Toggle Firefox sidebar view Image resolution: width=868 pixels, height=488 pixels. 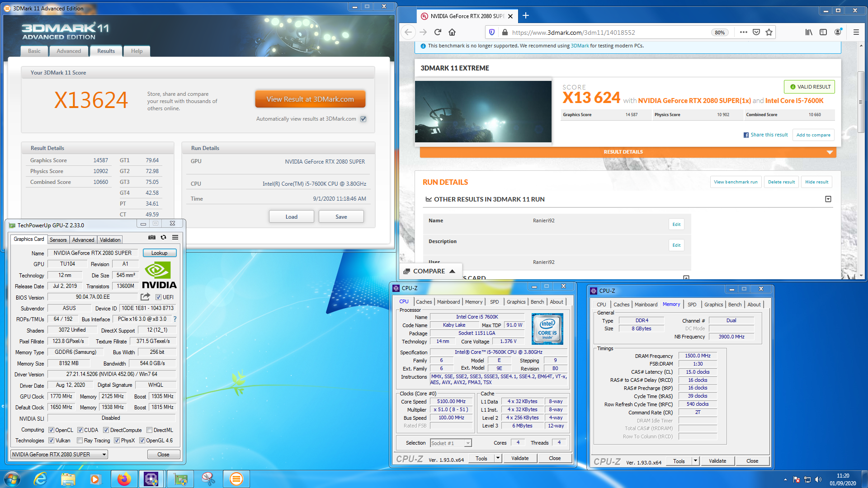[823, 32]
